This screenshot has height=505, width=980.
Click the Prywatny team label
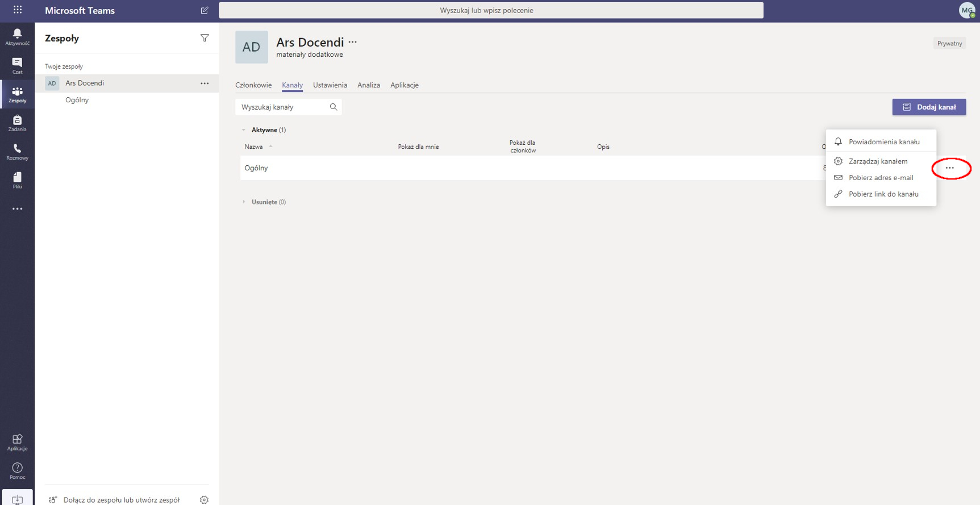(x=950, y=43)
